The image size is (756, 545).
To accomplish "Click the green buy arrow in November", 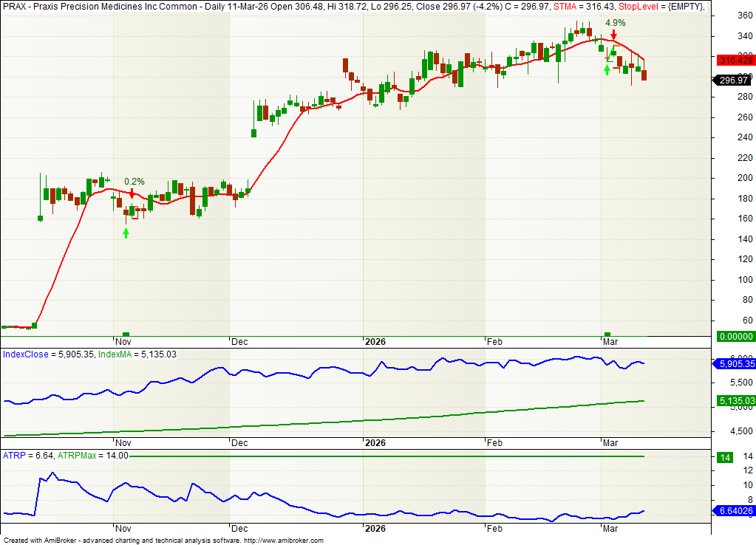I will pos(126,233).
